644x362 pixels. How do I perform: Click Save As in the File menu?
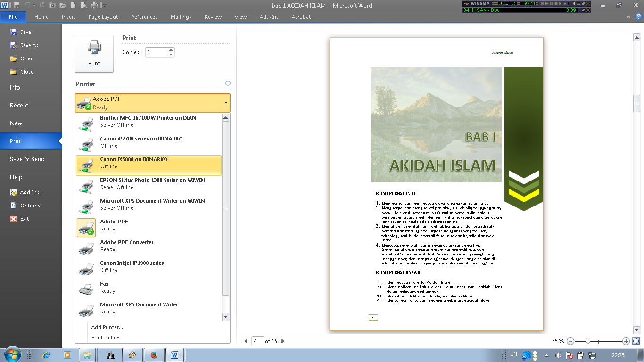[29, 45]
